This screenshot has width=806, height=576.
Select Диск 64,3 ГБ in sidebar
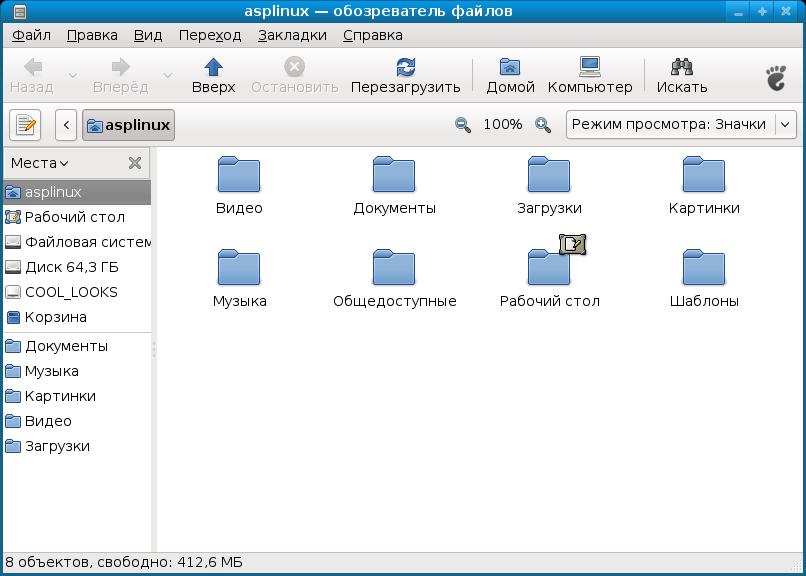click(77, 267)
